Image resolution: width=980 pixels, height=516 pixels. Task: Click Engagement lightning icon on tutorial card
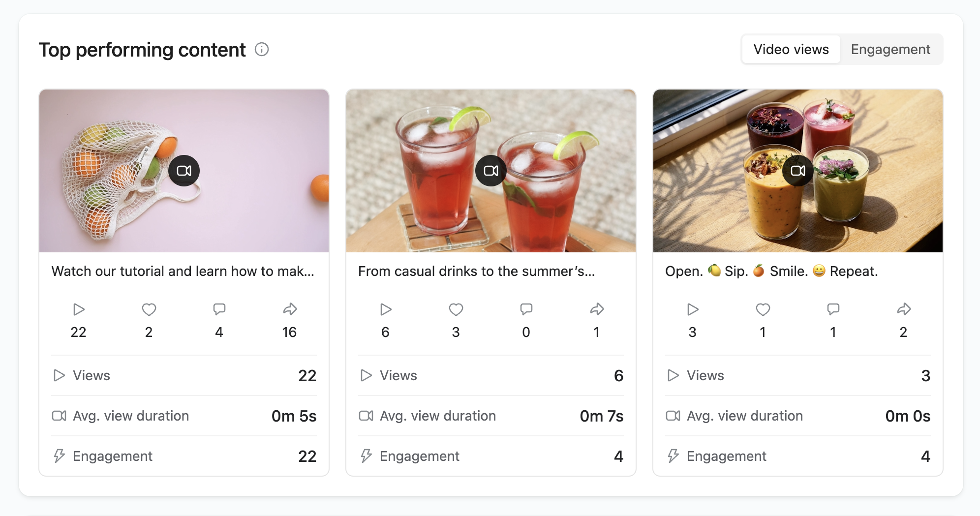click(59, 456)
